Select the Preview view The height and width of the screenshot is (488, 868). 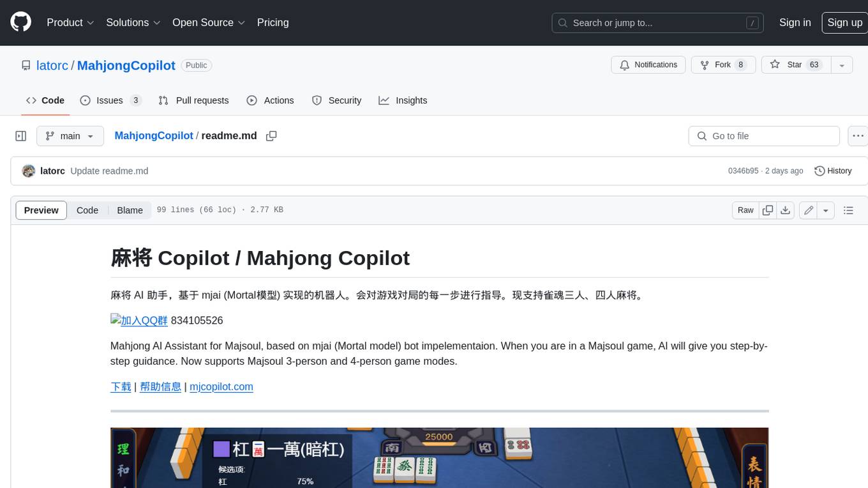tap(41, 210)
